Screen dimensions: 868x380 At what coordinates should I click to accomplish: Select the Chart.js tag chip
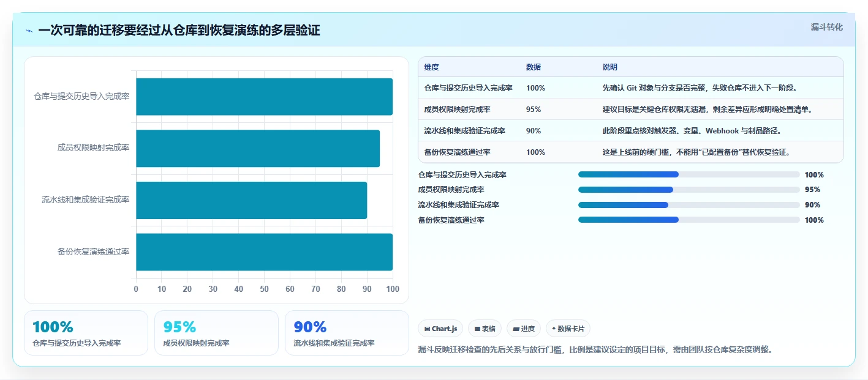coord(440,329)
